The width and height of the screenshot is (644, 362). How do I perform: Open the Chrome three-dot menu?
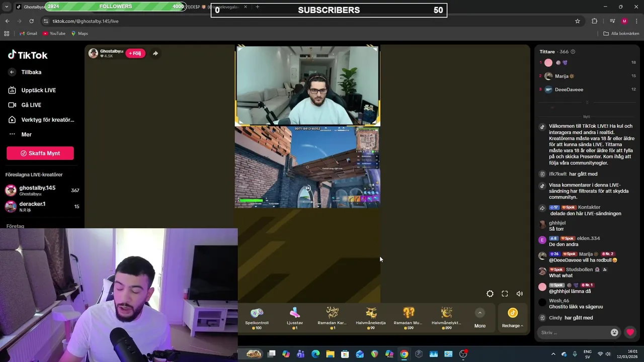tap(636, 21)
